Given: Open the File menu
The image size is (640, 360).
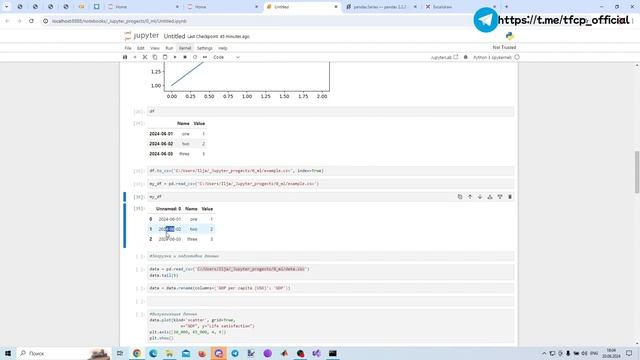Looking at the screenshot, I should [x=128, y=48].
